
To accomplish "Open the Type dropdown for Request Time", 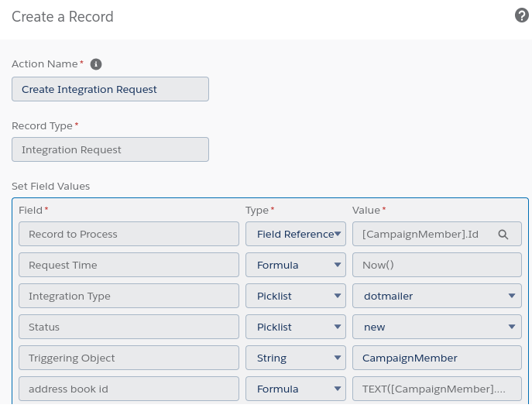I will [x=295, y=266].
